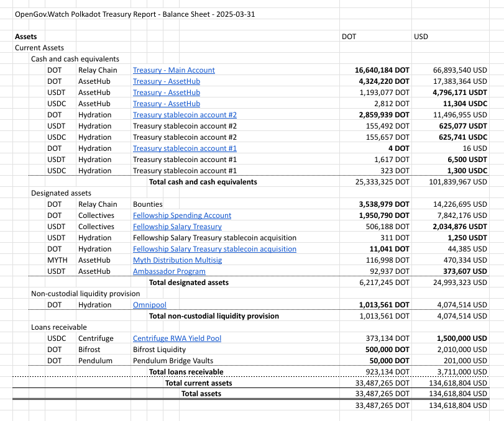Open Treasury stablecoin account #2 link

[185, 115]
